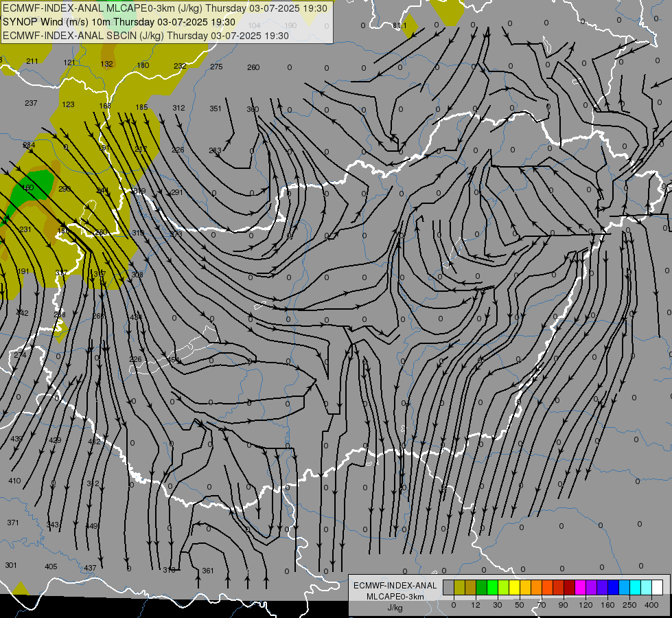Click the map value 237
Image resolution: width=672 pixels, height=618 pixels.
tap(31, 103)
